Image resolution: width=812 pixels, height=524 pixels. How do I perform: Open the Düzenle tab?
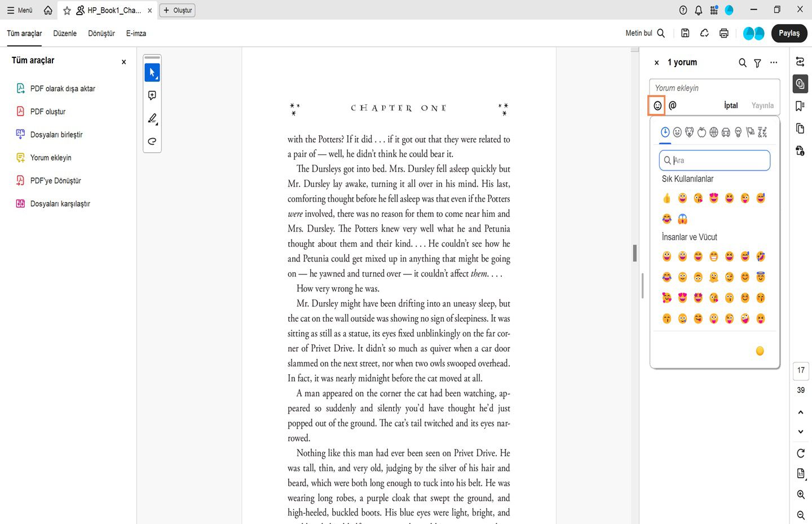click(65, 33)
